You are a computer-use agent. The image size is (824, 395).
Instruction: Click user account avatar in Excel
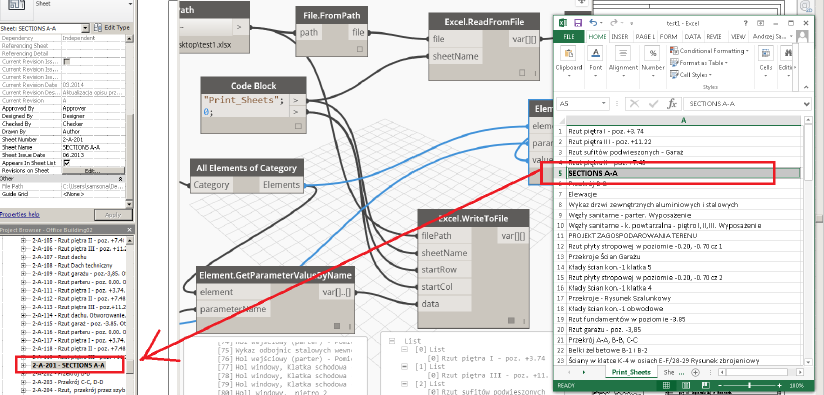tap(802, 37)
